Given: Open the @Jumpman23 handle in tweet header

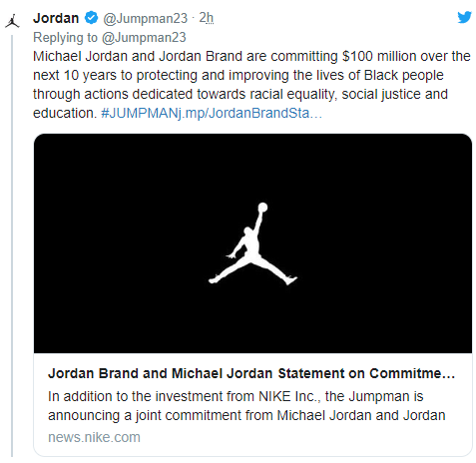Looking at the screenshot, I should pyautogui.click(x=146, y=18).
